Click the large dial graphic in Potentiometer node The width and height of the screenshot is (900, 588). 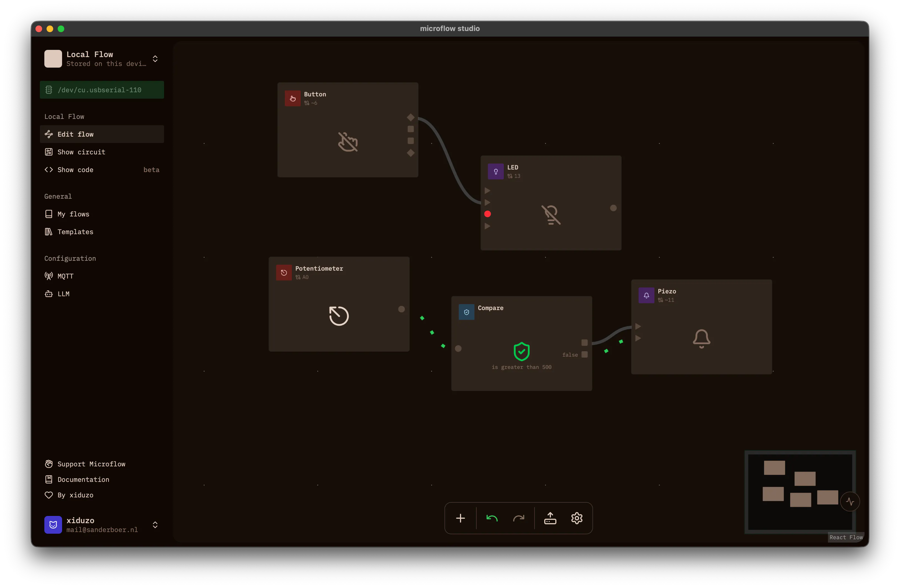(x=339, y=316)
